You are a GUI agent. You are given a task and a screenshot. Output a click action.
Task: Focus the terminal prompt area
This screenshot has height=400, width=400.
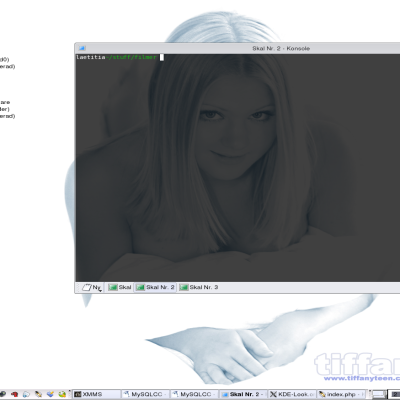238,168
